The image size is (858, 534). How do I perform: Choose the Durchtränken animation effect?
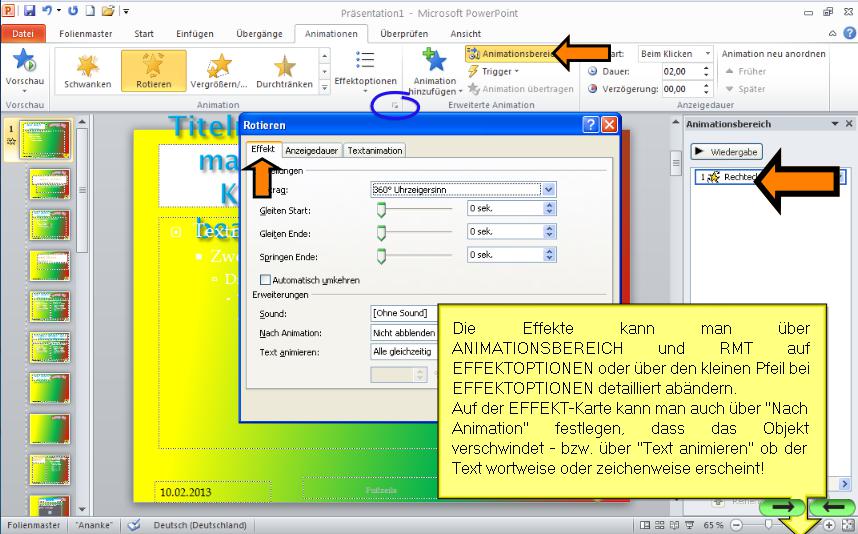point(284,69)
